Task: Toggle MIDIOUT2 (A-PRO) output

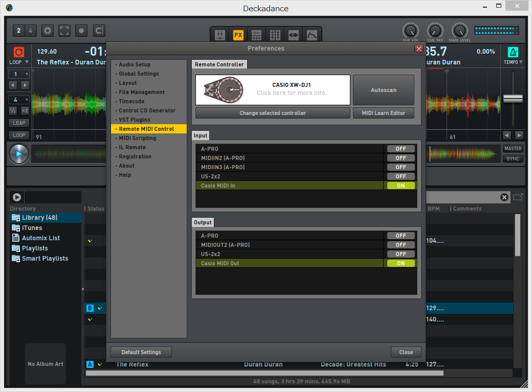Action: tap(401, 245)
